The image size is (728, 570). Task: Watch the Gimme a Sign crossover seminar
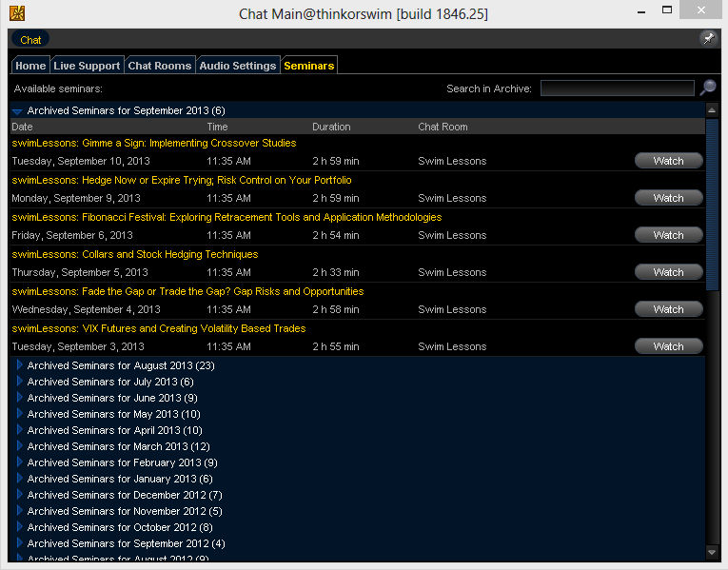pos(669,161)
